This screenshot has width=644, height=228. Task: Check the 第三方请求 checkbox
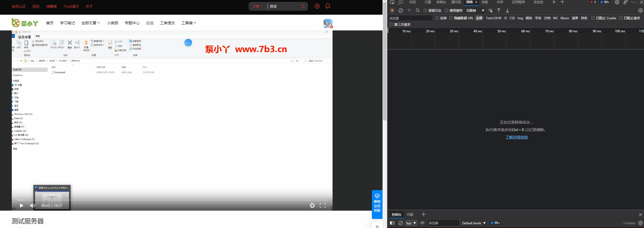(x=391, y=24)
